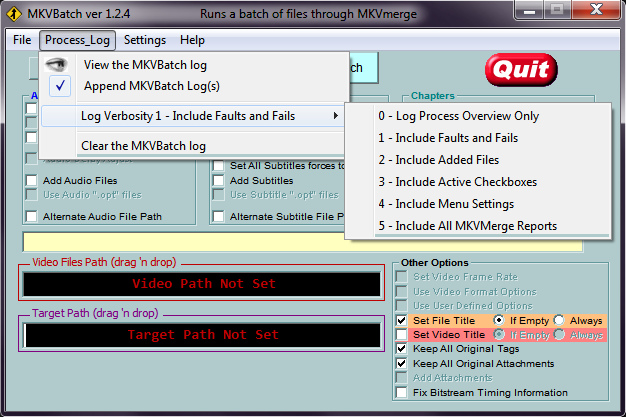This screenshot has height=417, width=626.
Task: Uncheck Set File Title checkbox
Action: pyautogui.click(x=402, y=320)
